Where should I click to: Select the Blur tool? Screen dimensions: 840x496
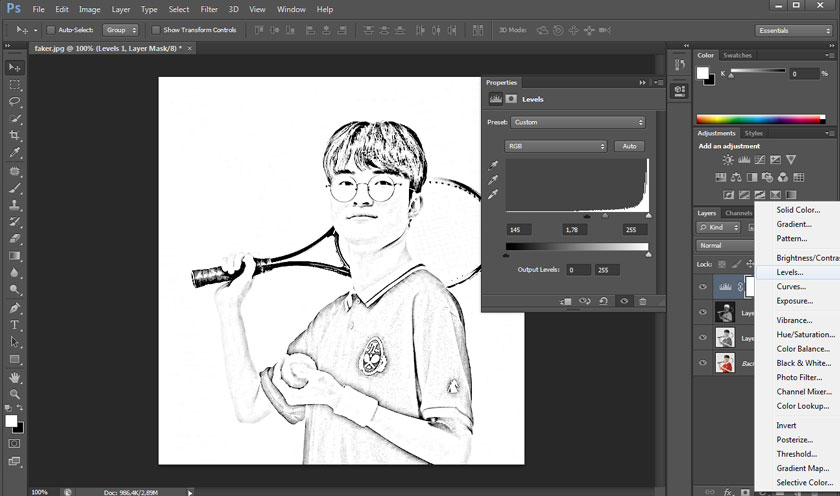click(14, 273)
